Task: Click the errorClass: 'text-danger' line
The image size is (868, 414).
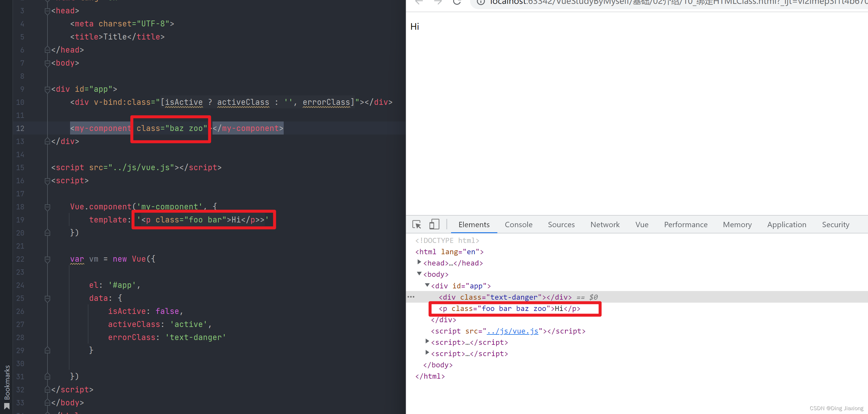Action: (167, 337)
